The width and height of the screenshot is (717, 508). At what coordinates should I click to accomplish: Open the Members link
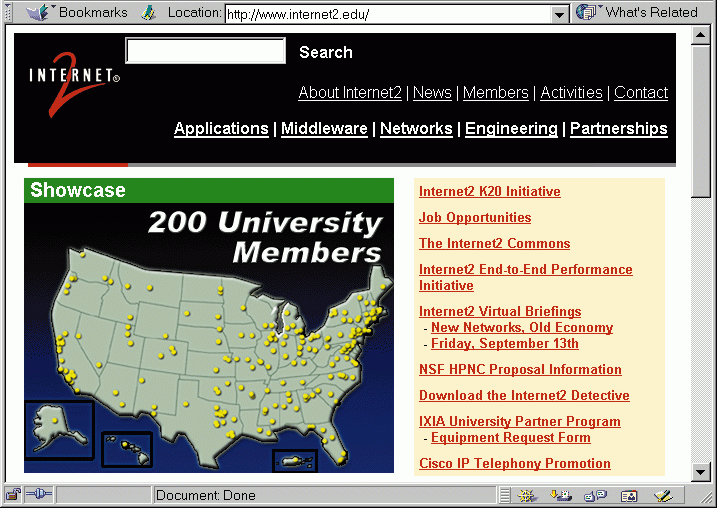(x=496, y=92)
